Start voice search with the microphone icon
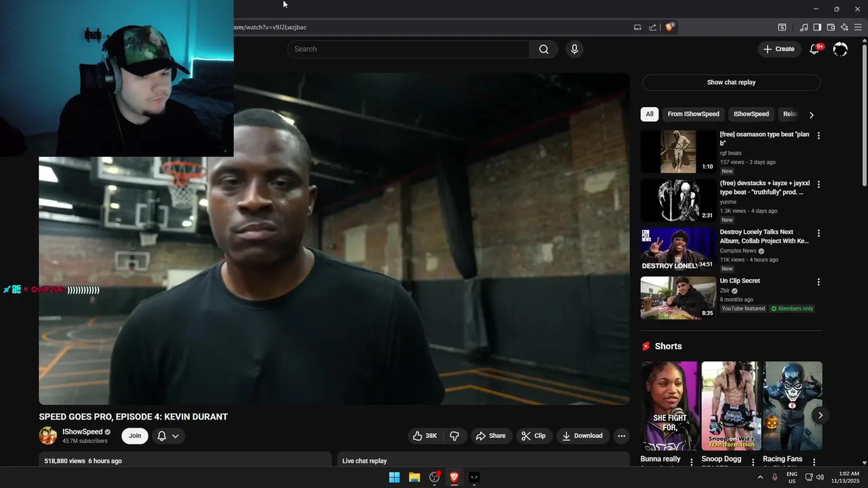Screen dimensions: 868x488 (x=574, y=49)
